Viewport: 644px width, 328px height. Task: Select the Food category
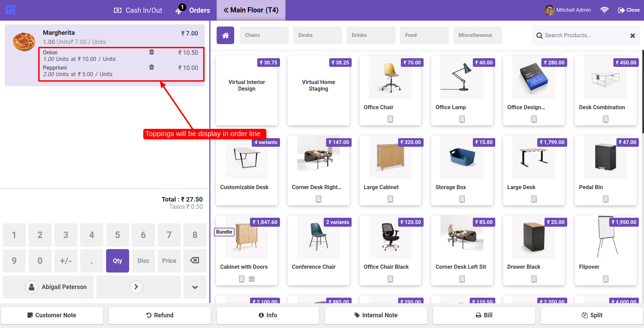tap(424, 35)
